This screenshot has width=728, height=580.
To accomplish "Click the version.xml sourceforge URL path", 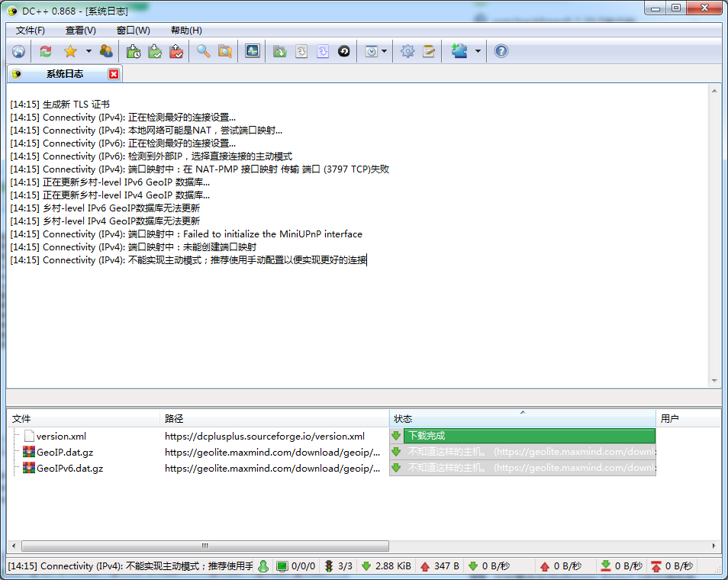I will coord(265,437).
